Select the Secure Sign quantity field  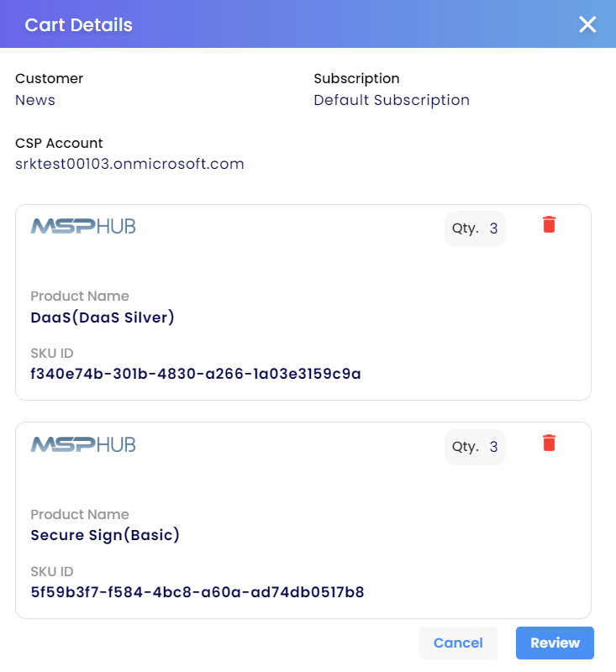(x=475, y=447)
